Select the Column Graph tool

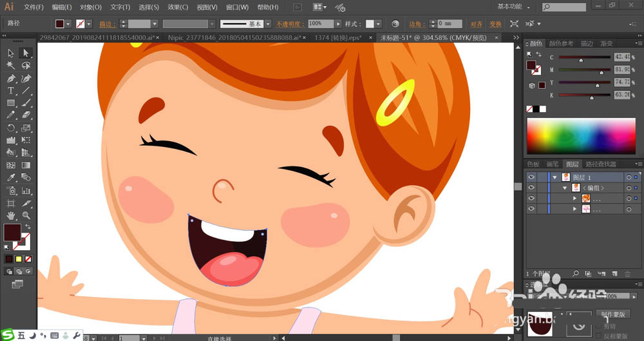point(26,190)
